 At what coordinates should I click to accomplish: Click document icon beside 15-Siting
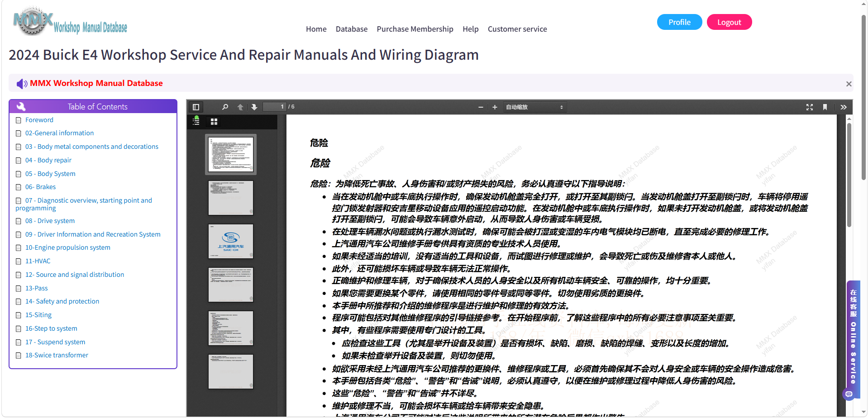19,315
